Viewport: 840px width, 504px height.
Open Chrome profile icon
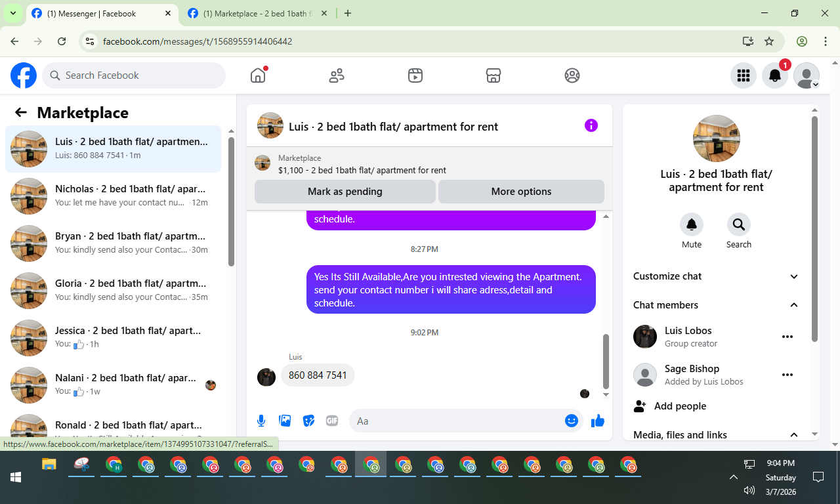click(x=802, y=41)
